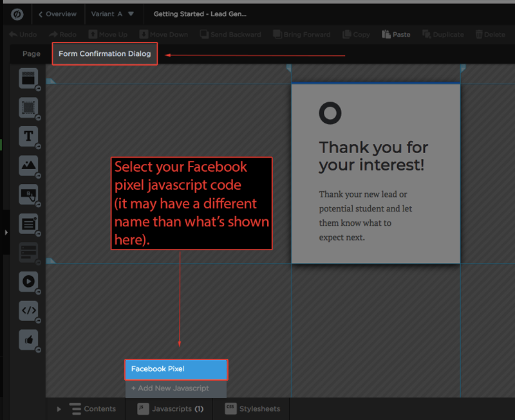Switch to the Form Confirmation Dialog tab

pos(105,54)
